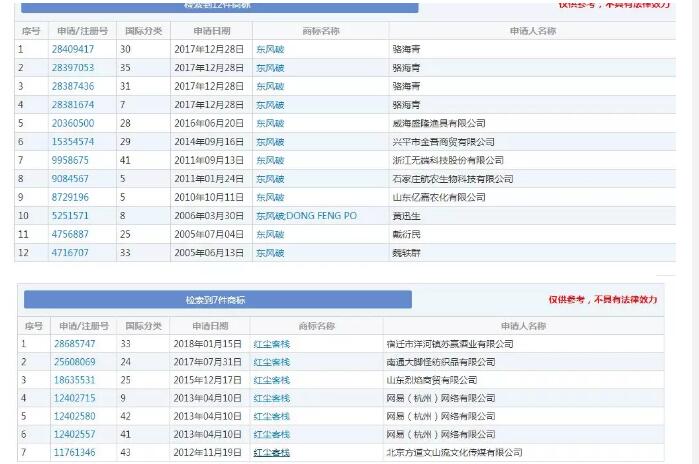Image resolution: width=699 pixels, height=464 pixels.
Task: Select application date 2018年01月15日
Action: (207, 344)
